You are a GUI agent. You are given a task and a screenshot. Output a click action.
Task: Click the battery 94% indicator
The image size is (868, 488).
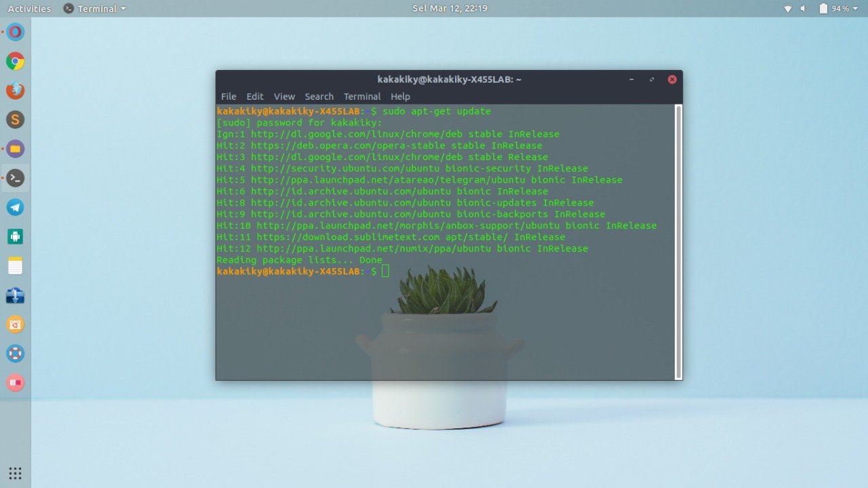[x=833, y=9]
